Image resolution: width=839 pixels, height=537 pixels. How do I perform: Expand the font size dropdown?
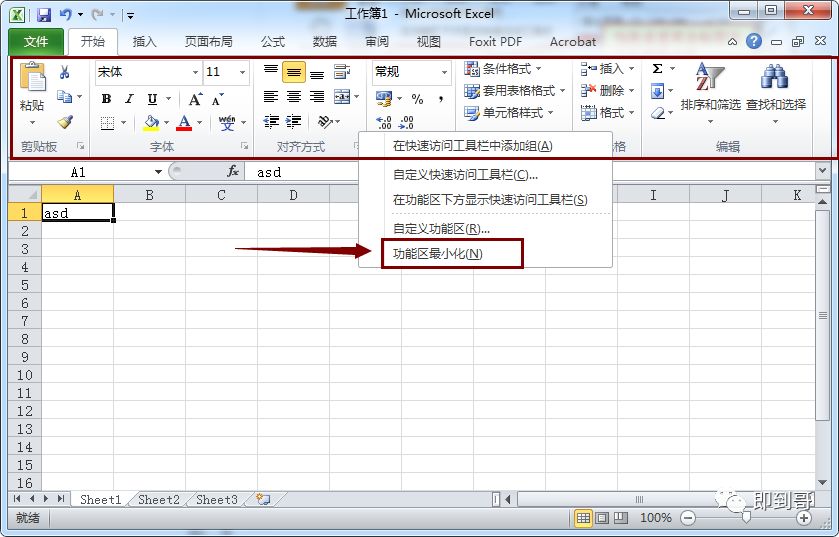[242, 72]
